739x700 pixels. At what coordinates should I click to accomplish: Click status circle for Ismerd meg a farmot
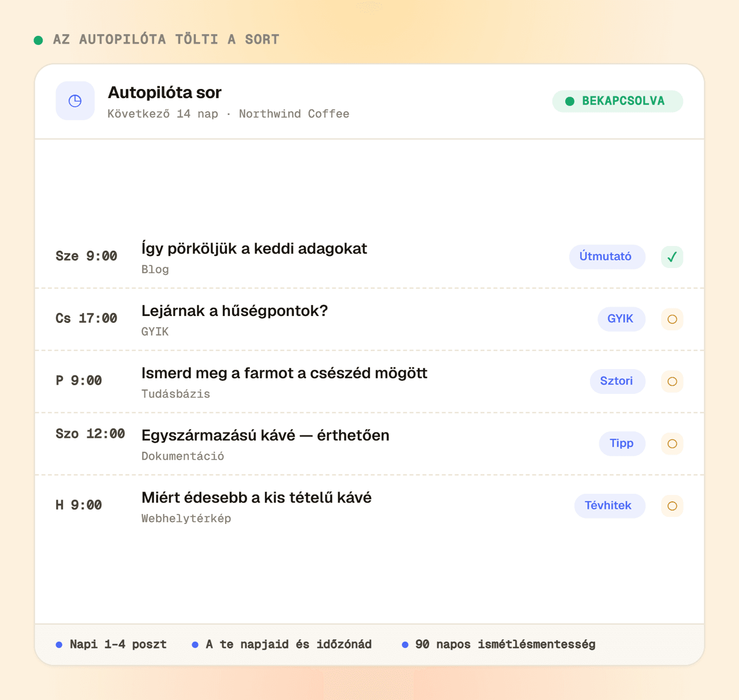tap(672, 382)
